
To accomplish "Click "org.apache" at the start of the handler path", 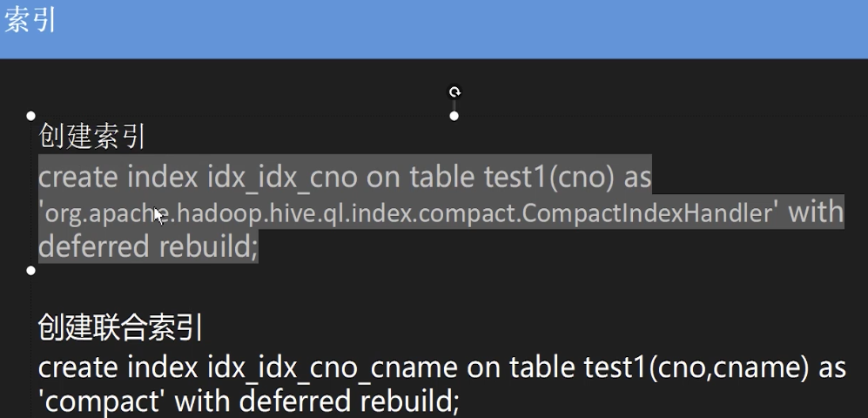I will pos(98,212).
